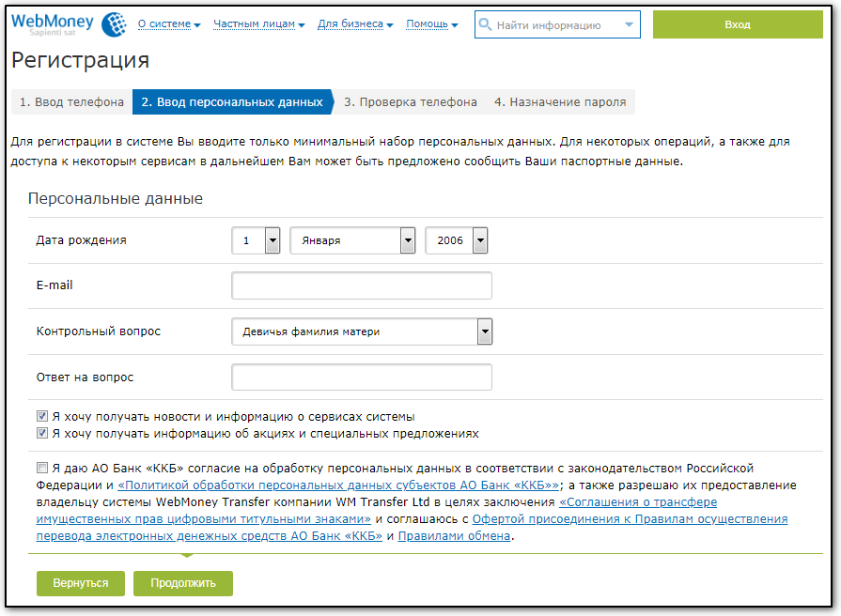The image size is (841, 616).
Task: Open the Для бизнеса menu
Action: [355, 24]
